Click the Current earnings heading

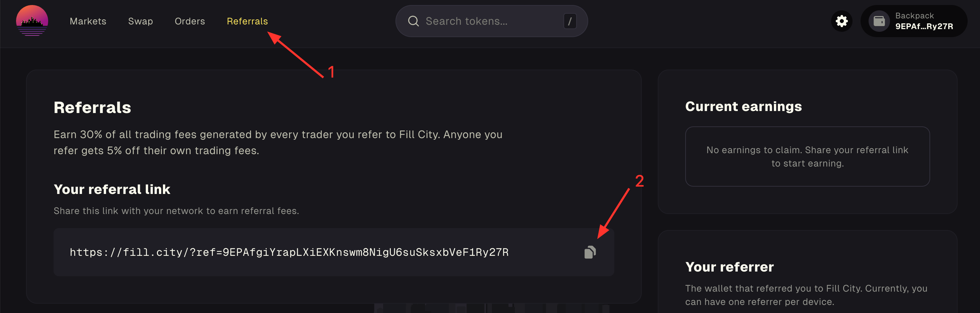pos(743,106)
